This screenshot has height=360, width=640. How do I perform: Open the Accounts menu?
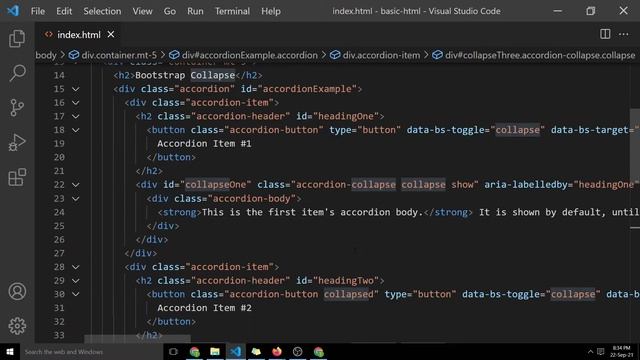(x=17, y=291)
